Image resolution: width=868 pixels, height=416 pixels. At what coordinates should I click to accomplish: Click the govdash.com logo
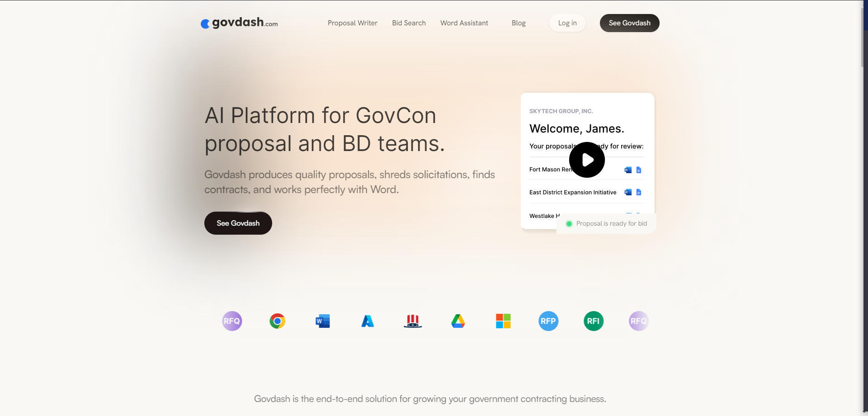(239, 23)
